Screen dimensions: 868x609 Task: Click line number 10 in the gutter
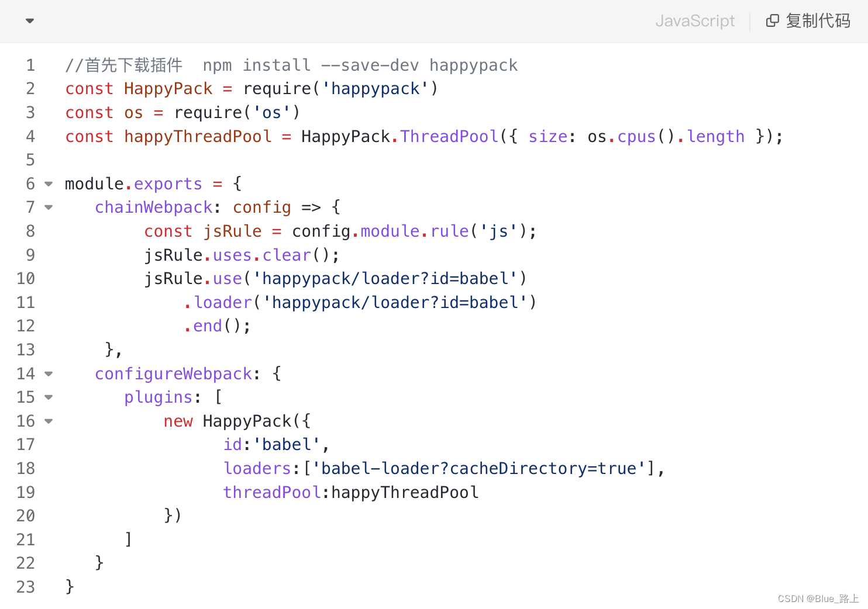click(x=26, y=278)
